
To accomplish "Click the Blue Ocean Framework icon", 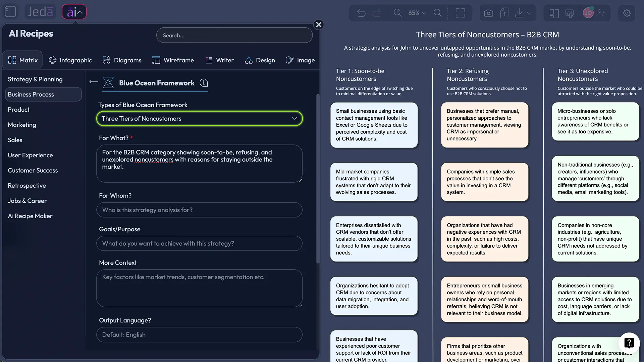I will [x=108, y=83].
